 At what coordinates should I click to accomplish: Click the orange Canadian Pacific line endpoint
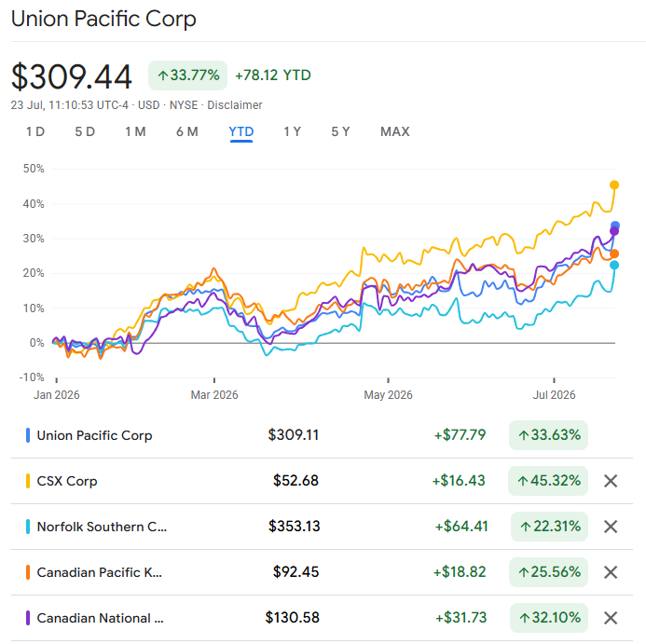tap(614, 253)
